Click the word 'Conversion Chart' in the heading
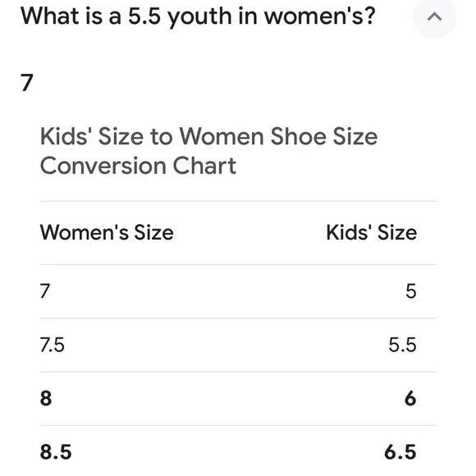Screen dimensions: 476x476 tap(138, 166)
